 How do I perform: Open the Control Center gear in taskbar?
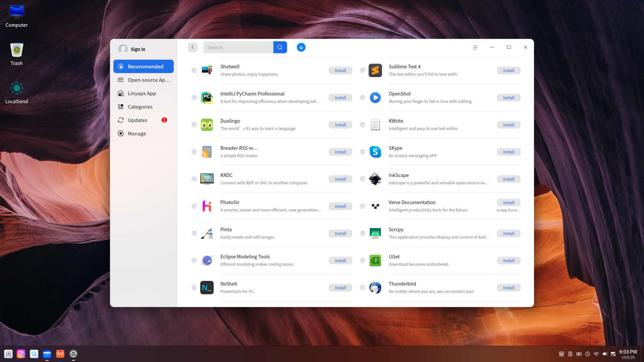(x=73, y=354)
